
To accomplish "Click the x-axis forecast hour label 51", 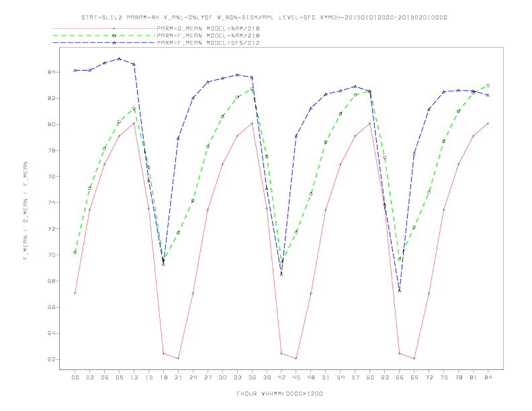I will coord(326,377).
